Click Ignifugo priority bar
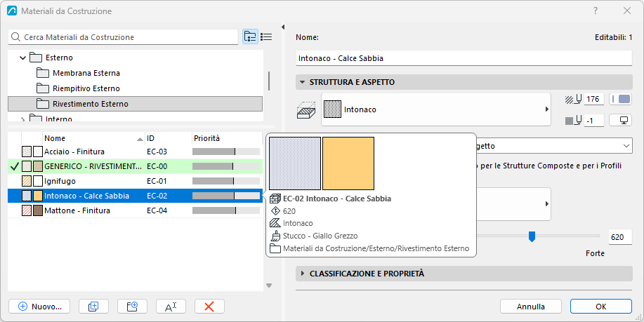Viewport: 644px width, 322px height. tap(226, 181)
